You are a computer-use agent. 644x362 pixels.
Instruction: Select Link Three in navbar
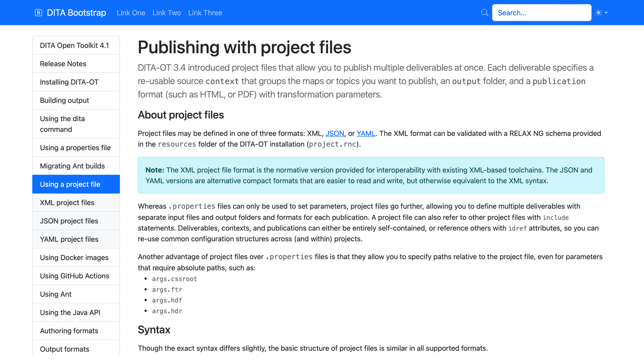coord(205,13)
